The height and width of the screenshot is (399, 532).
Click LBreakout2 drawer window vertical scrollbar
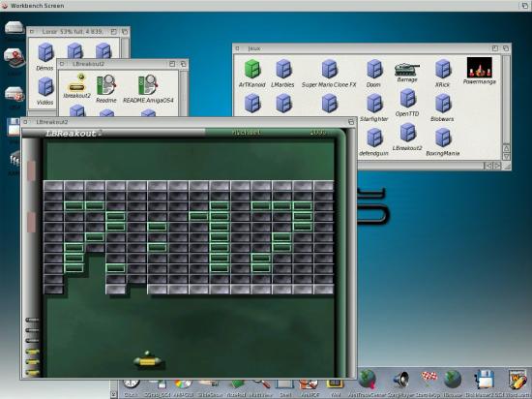[x=184, y=92]
